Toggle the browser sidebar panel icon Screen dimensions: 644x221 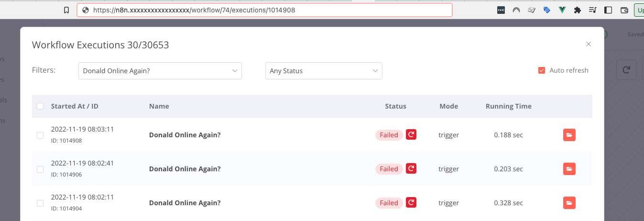608,10
